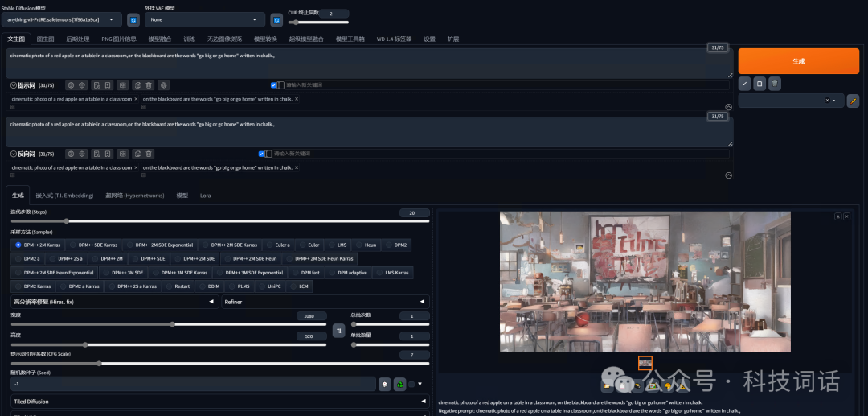
Task: Delete prompt text using the top trash icon
Action: tap(149, 84)
